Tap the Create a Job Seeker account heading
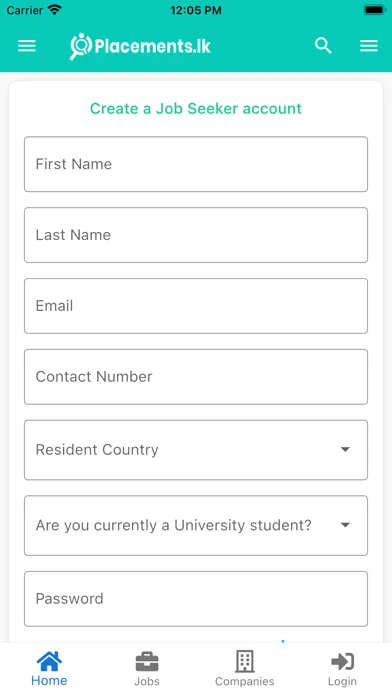 click(196, 108)
